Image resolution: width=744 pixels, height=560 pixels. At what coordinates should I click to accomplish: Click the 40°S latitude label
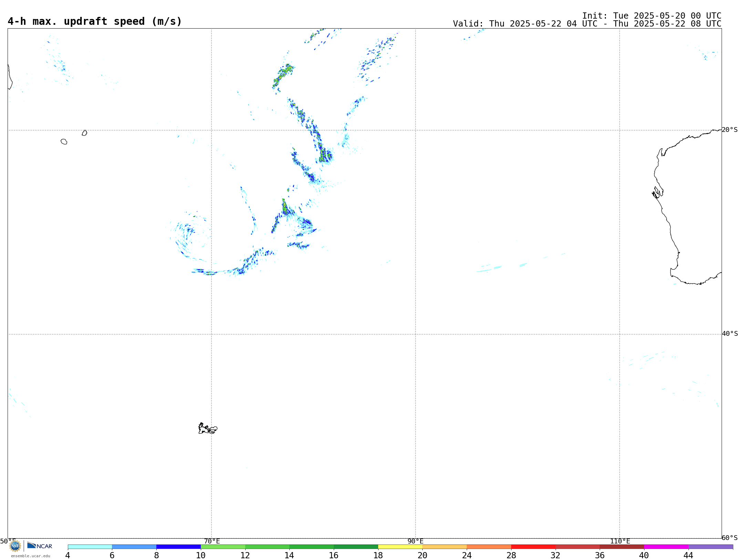coord(730,334)
